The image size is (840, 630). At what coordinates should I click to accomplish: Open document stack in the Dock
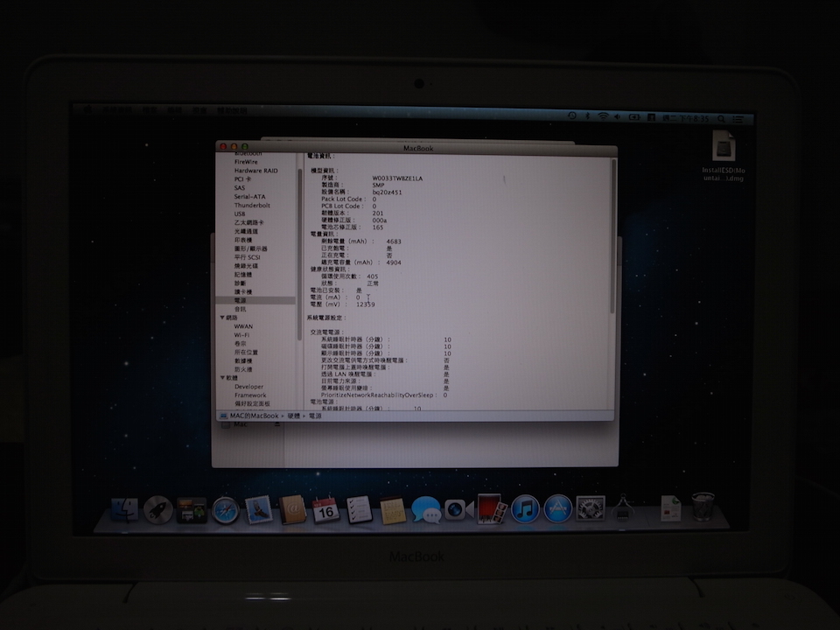pos(670,507)
